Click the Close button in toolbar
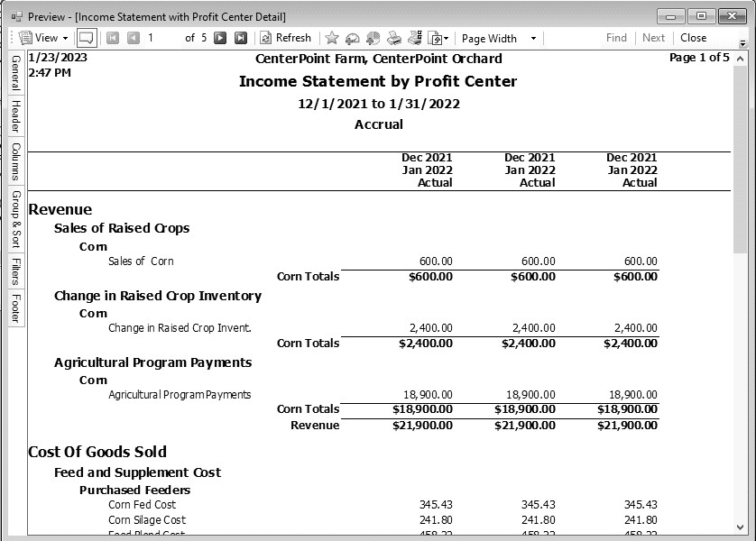Image resolution: width=756 pixels, height=541 pixels. pyautogui.click(x=693, y=38)
